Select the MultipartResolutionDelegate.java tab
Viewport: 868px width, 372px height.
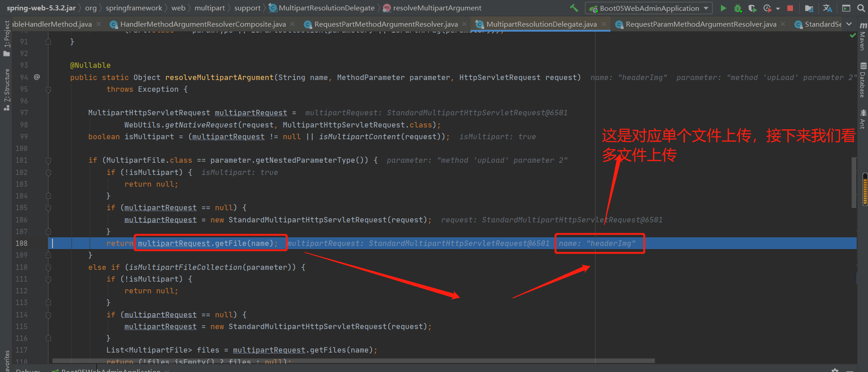(541, 24)
